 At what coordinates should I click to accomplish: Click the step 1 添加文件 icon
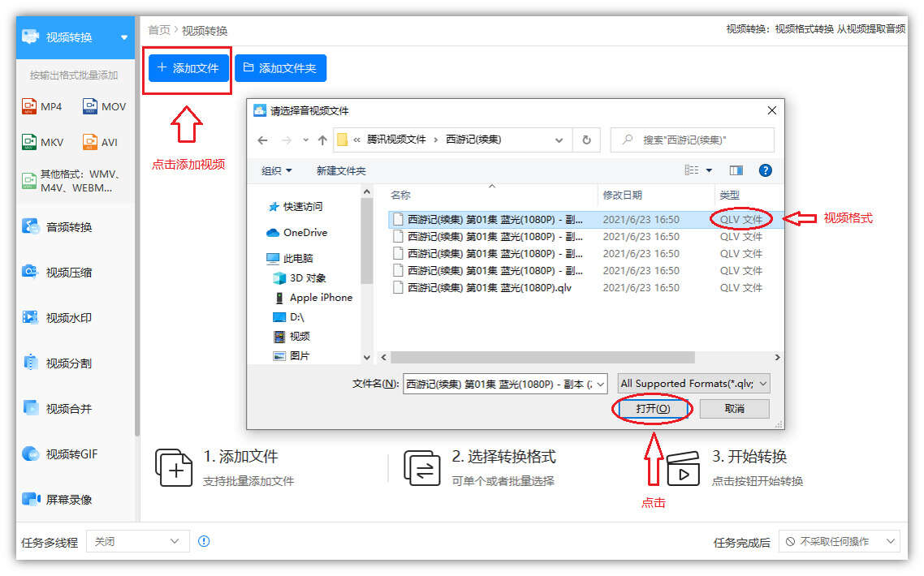(x=174, y=468)
